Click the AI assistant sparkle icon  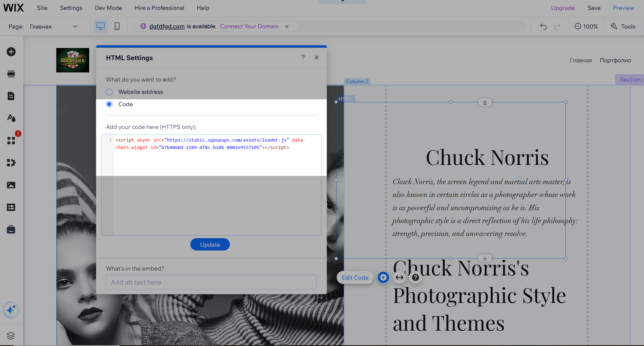(11, 310)
